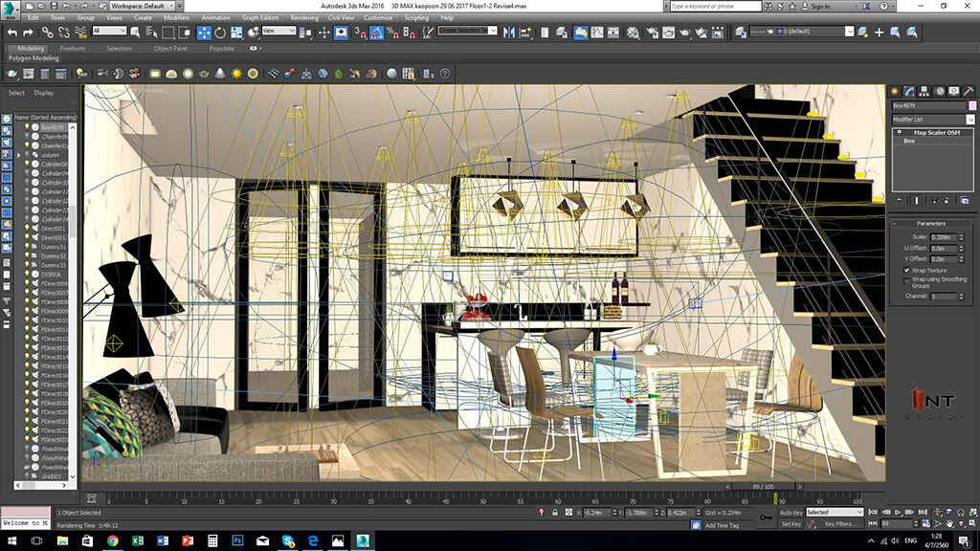980x551 pixels.
Task: Toggle lightbulb on Map Scaler OSM modifier
Action: coord(899,132)
